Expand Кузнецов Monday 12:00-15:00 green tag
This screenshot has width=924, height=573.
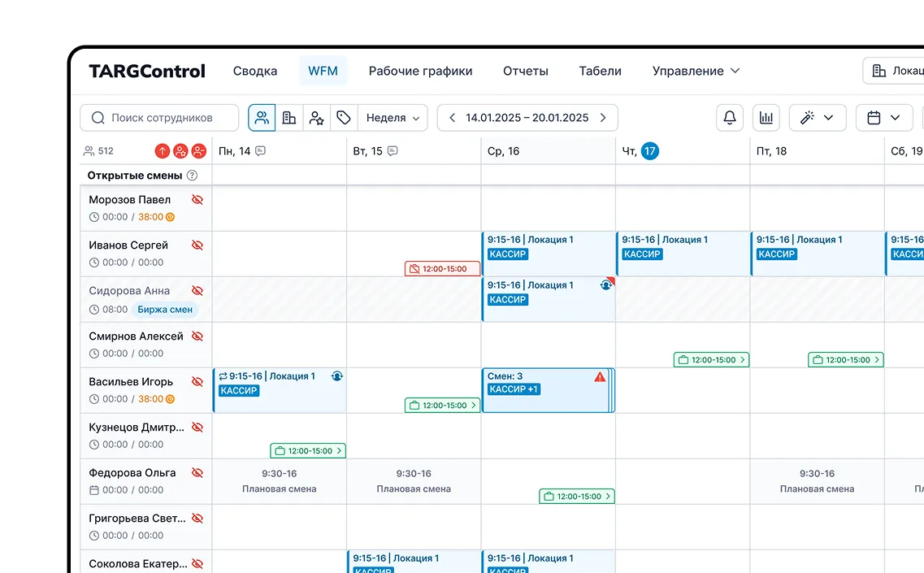point(308,451)
